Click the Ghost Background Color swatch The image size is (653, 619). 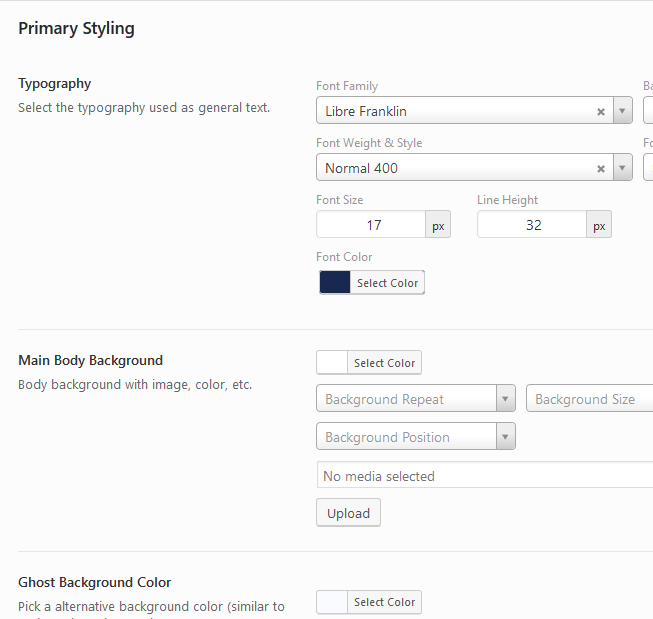coord(332,602)
